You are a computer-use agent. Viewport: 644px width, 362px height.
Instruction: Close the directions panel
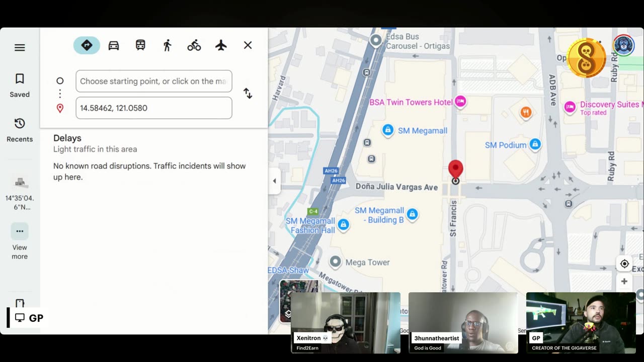[248, 45]
